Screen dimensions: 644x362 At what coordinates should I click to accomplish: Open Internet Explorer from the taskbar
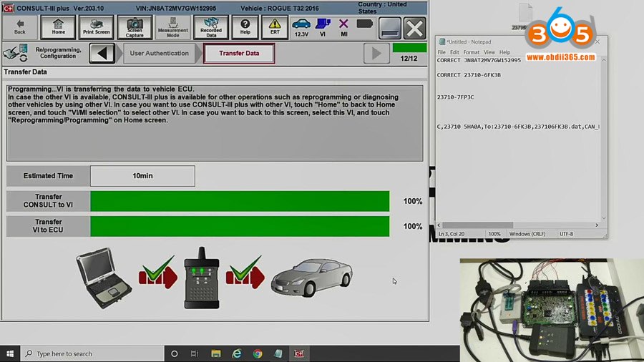[x=237, y=353]
